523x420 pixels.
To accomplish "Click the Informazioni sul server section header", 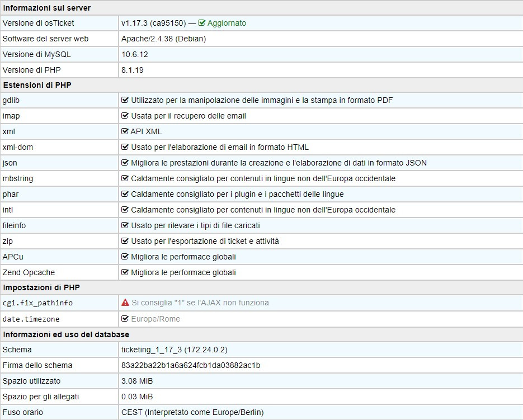I will (x=47, y=8).
